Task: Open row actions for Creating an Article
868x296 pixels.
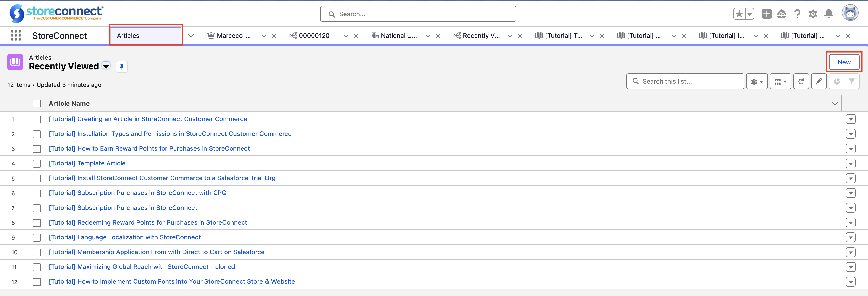Action: coord(851,119)
